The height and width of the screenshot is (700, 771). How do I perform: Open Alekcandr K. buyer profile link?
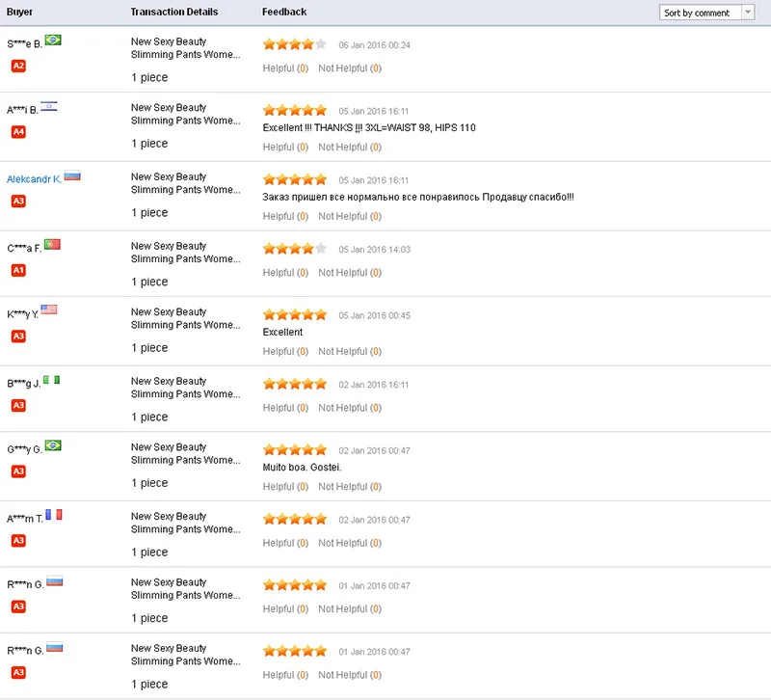34,179
